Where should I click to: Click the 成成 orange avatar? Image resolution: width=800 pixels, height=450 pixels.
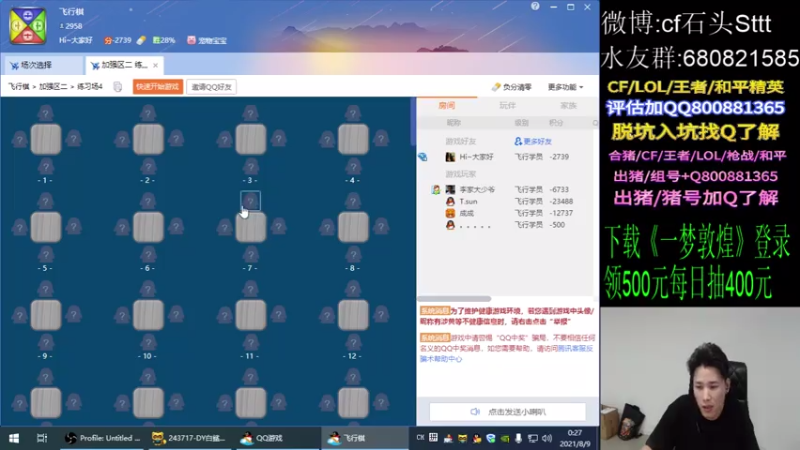click(450, 213)
